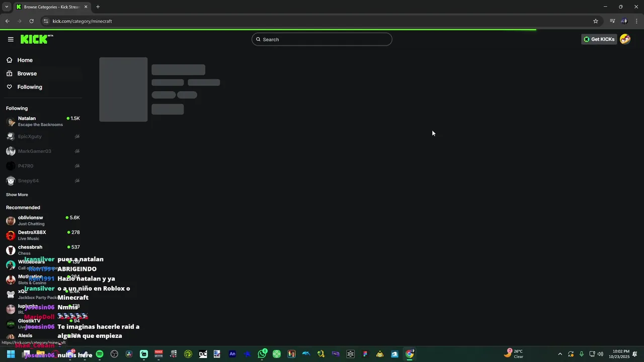Open the user avatar menu on Kick
The image size is (644, 362).
pos(625,39)
